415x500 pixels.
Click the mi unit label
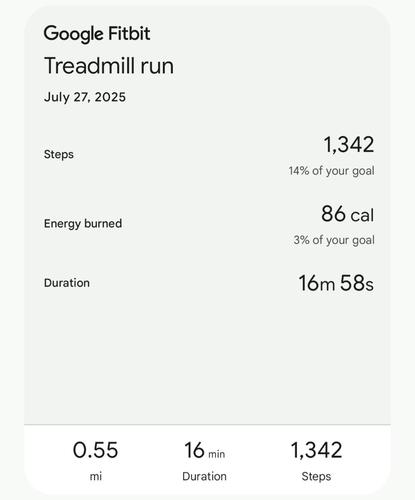pos(96,476)
